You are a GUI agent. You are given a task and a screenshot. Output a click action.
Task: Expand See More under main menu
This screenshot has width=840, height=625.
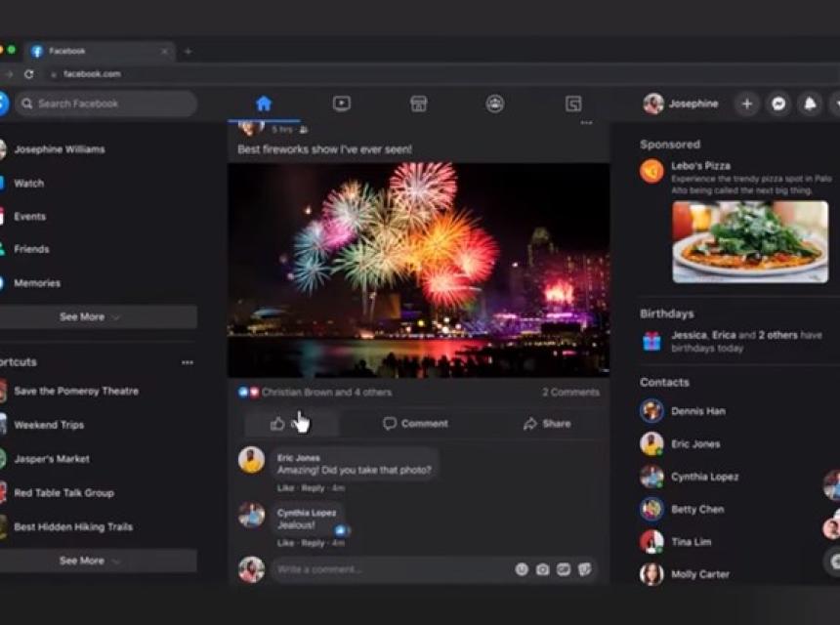point(90,317)
